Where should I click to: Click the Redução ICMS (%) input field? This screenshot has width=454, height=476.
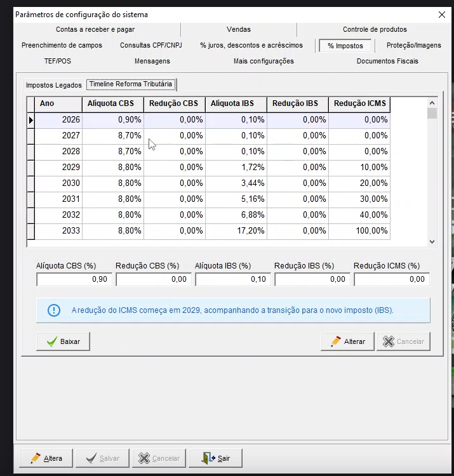pyautogui.click(x=391, y=279)
